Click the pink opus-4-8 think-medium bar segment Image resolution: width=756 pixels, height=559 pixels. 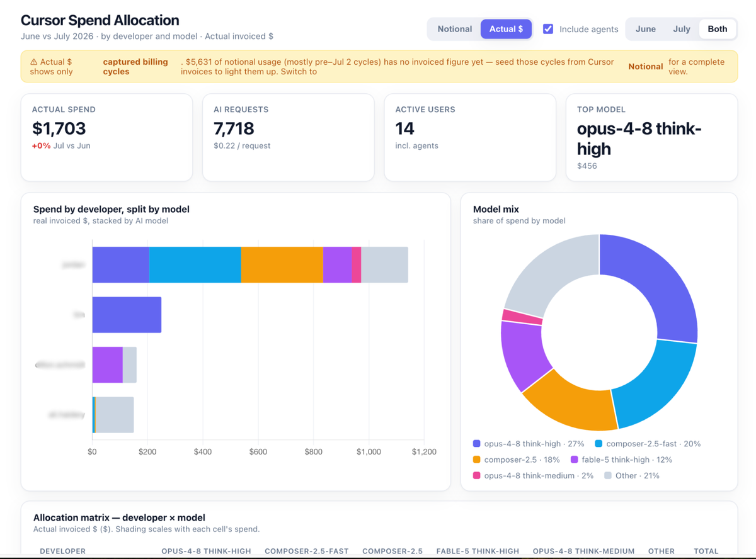pos(356,264)
